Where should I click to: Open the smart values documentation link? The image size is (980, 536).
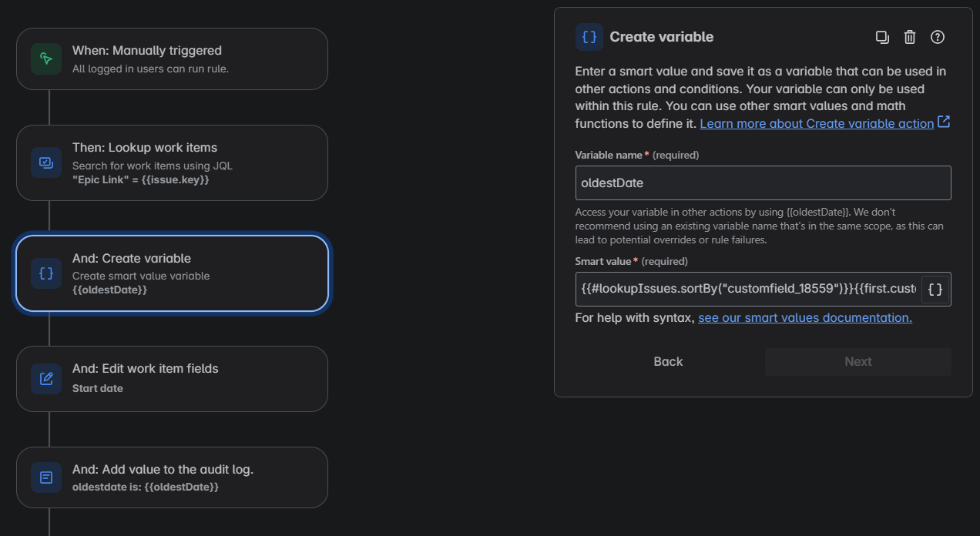click(805, 318)
